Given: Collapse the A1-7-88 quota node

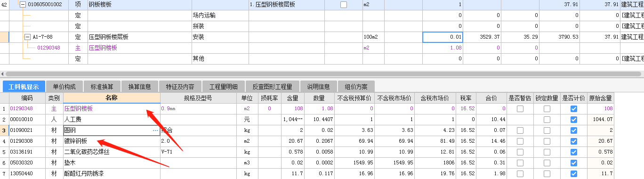Looking at the screenshot, I should tap(27, 37).
